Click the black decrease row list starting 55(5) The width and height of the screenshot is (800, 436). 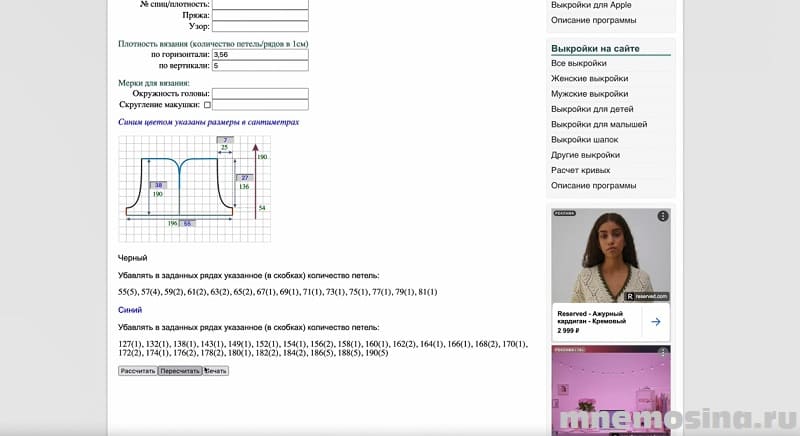coord(278,292)
